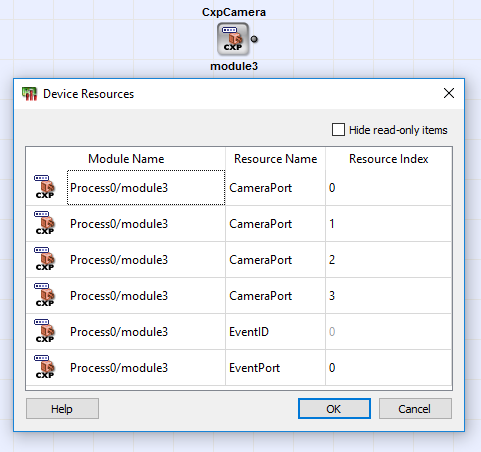Select the CxpCamera module3 operator icon
Viewport: 481px width, 452px height.
pyautogui.click(x=233, y=39)
